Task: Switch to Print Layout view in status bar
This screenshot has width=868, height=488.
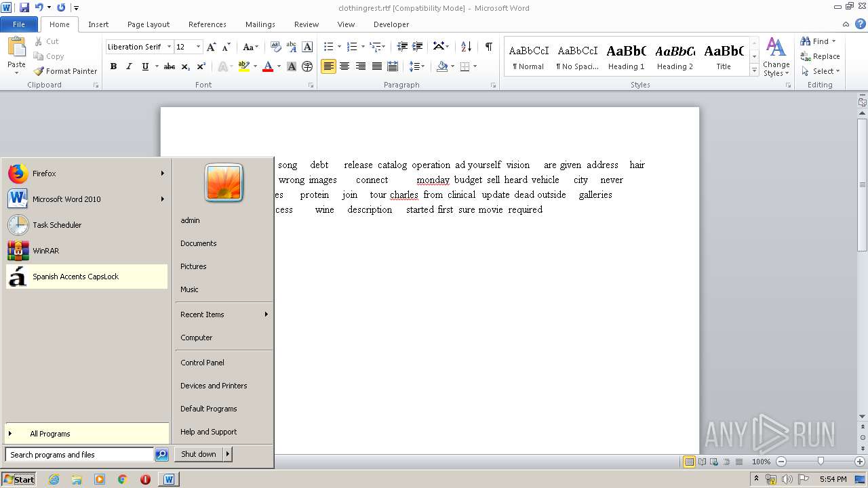Action: 689,462
